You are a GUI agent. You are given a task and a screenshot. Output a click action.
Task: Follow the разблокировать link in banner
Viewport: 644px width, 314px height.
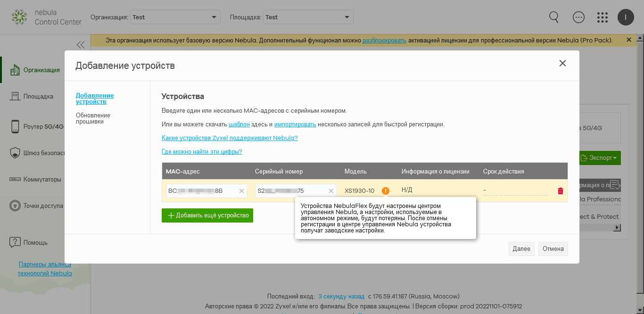click(x=384, y=41)
